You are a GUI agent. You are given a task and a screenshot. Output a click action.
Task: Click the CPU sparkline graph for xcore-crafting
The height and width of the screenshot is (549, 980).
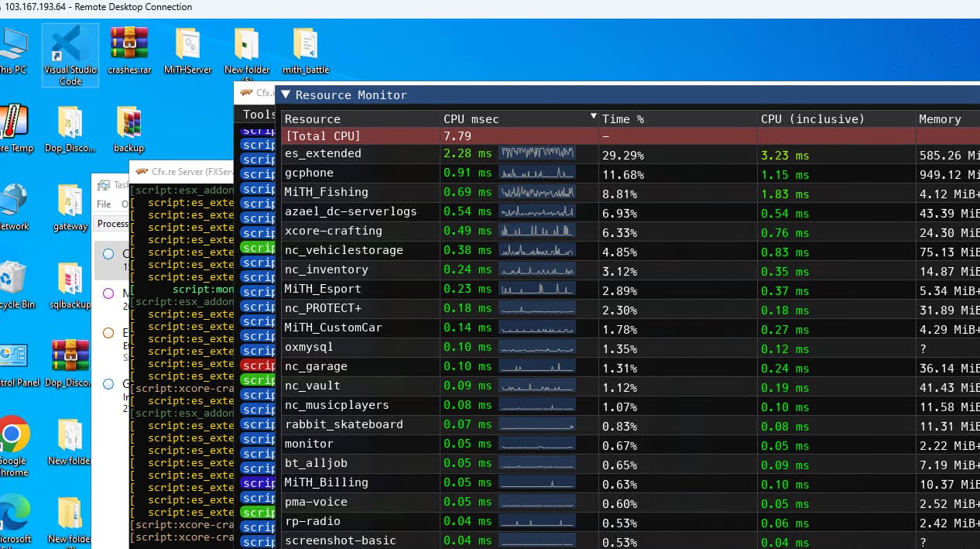point(537,230)
